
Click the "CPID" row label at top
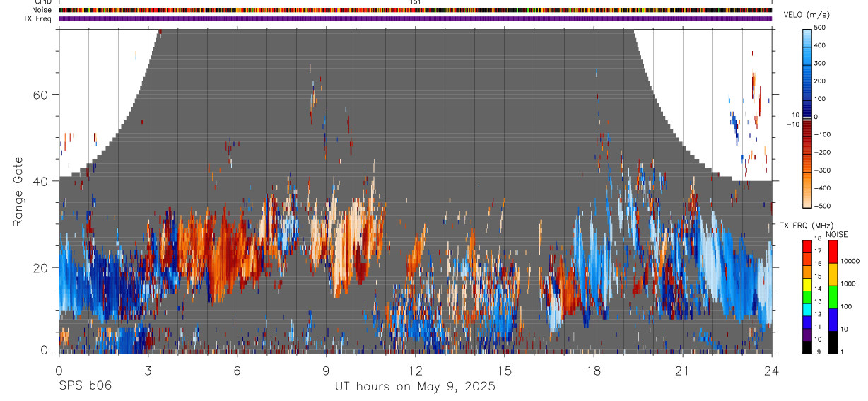pos(42,3)
